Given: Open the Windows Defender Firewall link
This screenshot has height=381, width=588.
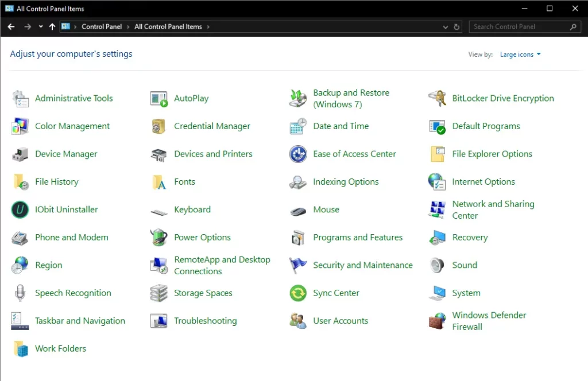Looking at the screenshot, I should 489,321.
